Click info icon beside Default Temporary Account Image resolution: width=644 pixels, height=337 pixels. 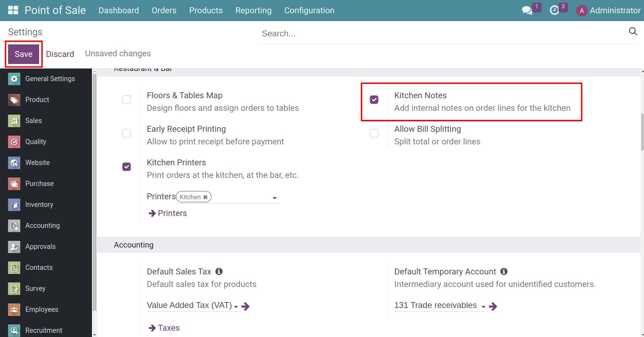pos(504,271)
